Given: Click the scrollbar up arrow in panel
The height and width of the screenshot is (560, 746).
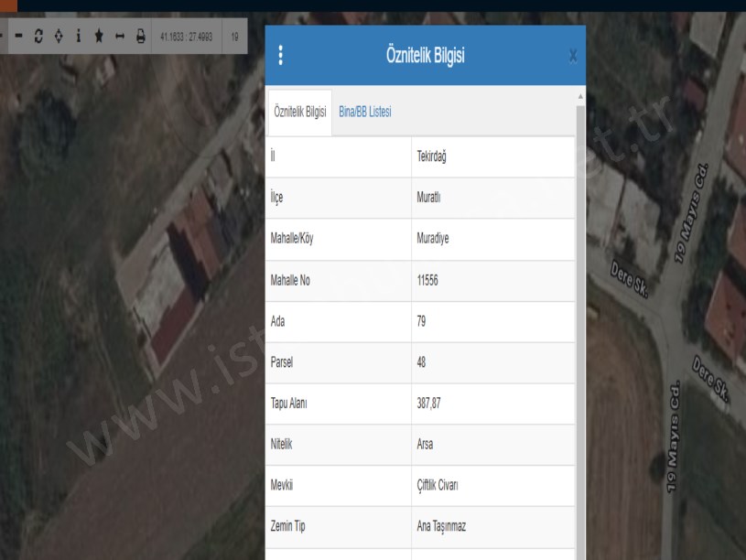Looking at the screenshot, I should pyautogui.click(x=579, y=97).
